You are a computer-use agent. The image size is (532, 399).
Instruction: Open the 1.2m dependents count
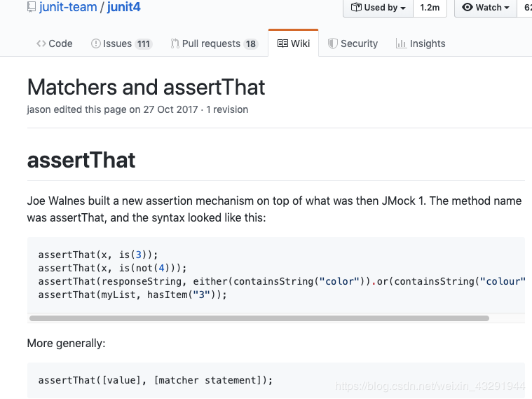tap(430, 8)
